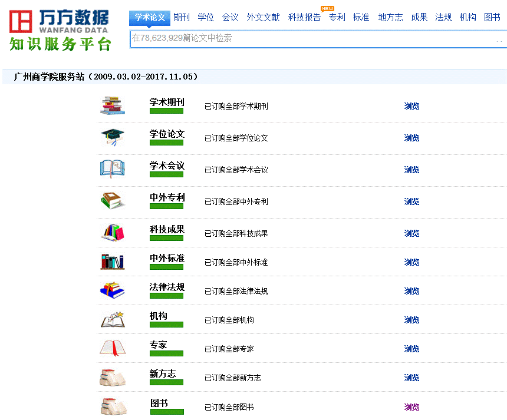
Task: Click the book stack icon for 新方志
Action: pyautogui.click(x=113, y=378)
